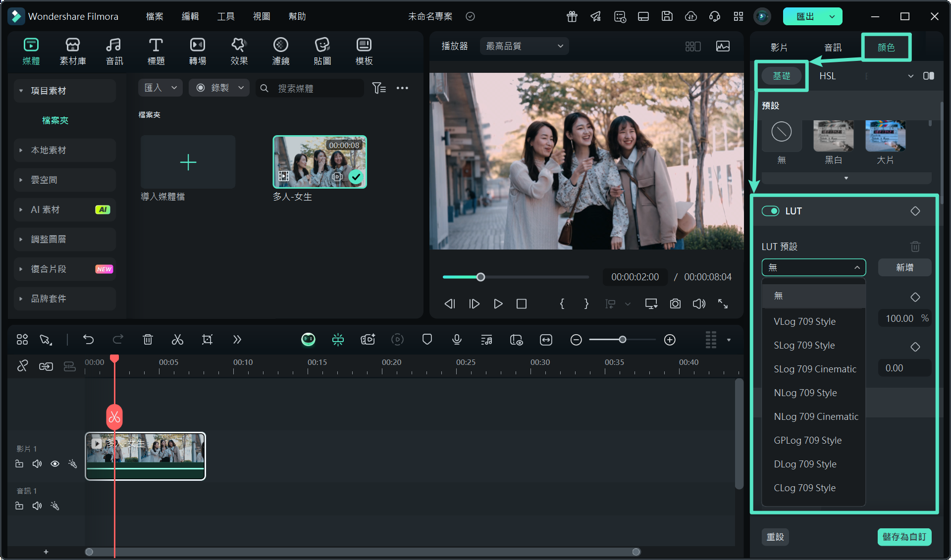Click the fullscreen expand icon under the player

(723, 304)
